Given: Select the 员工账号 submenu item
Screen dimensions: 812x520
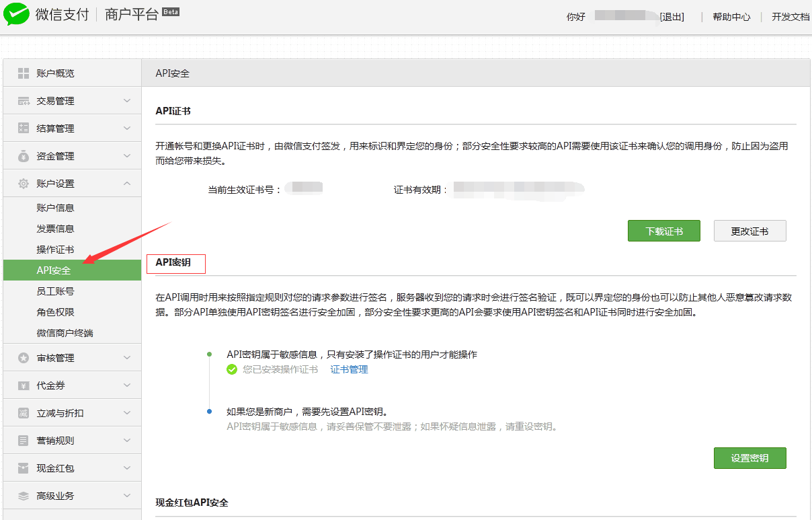Looking at the screenshot, I should pyautogui.click(x=55, y=291).
